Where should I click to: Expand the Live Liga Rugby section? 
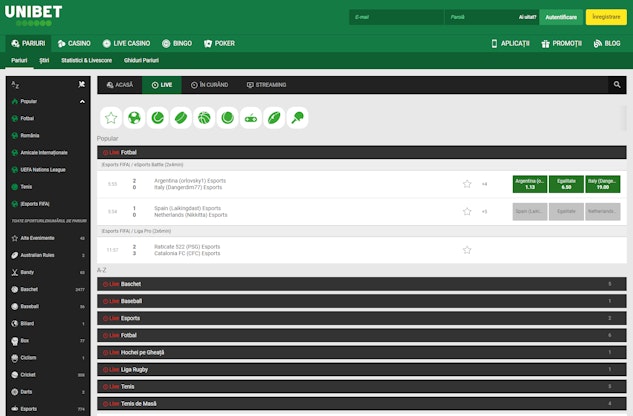click(362, 370)
